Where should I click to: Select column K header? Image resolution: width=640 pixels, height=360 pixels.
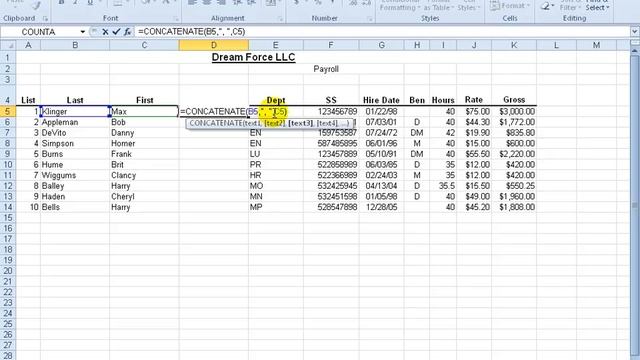[514, 45]
